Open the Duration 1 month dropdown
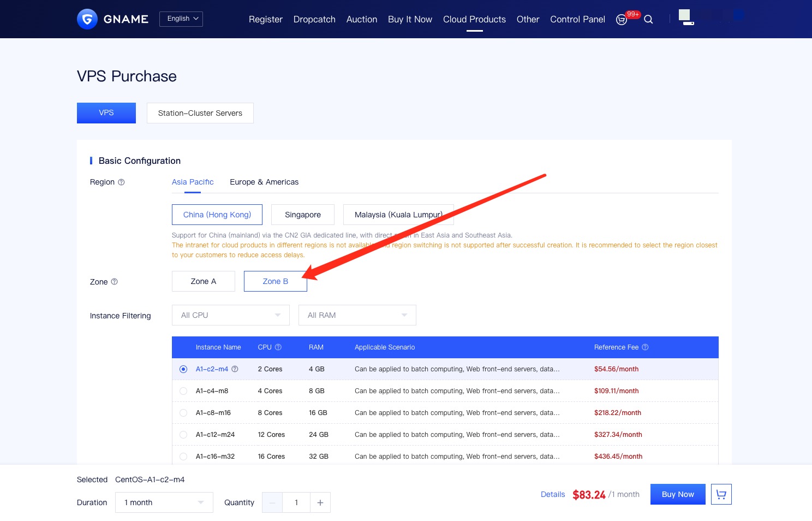 (164, 502)
